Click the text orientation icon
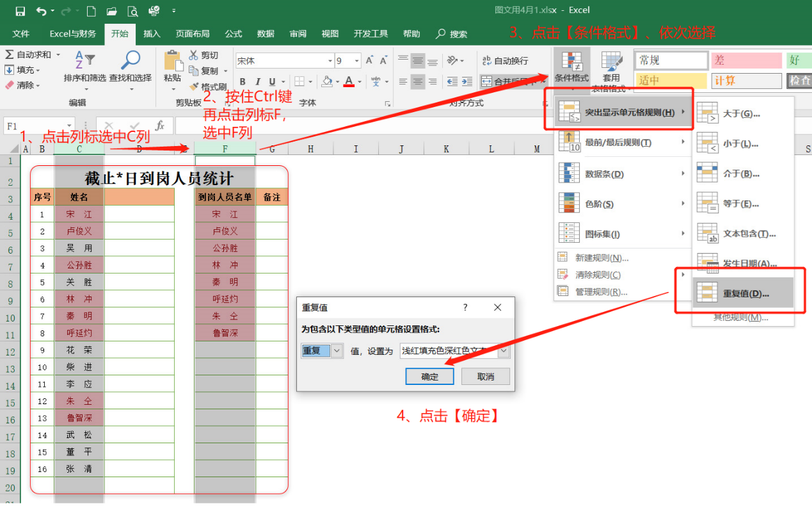Screen dimensions: 812x506 (452, 61)
